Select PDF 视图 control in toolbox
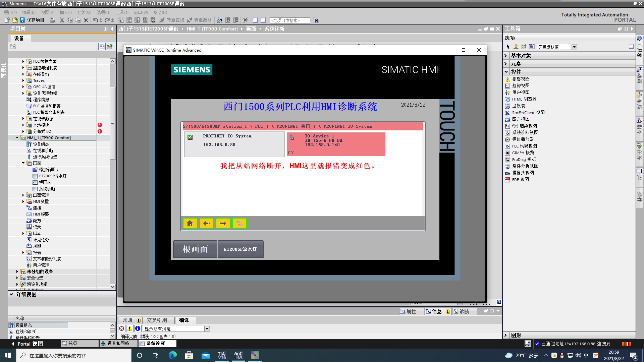The image size is (644, 362). point(520,179)
